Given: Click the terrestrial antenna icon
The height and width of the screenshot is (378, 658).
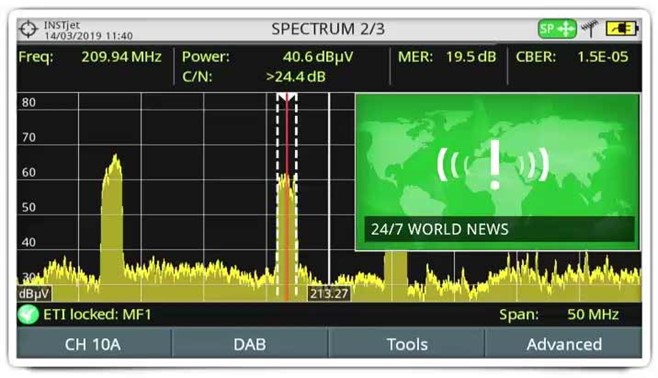Looking at the screenshot, I should click(x=590, y=29).
